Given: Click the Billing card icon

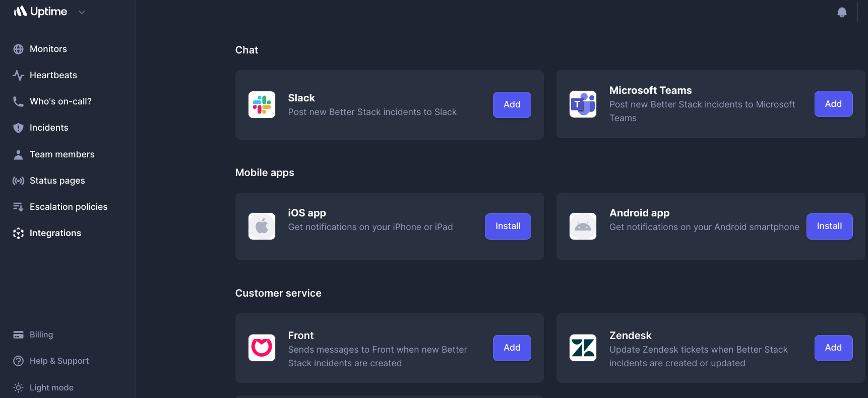Looking at the screenshot, I should click(x=18, y=334).
